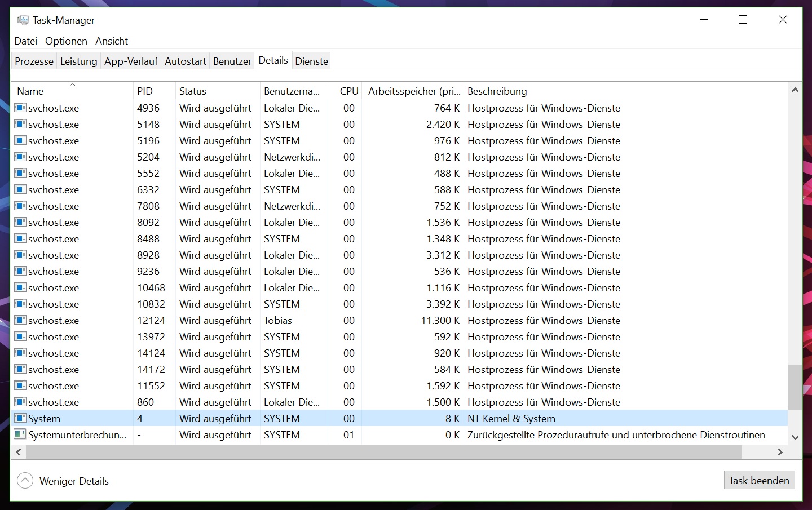Select 'NT Kernel & System' description text
812x510 pixels.
click(x=511, y=418)
